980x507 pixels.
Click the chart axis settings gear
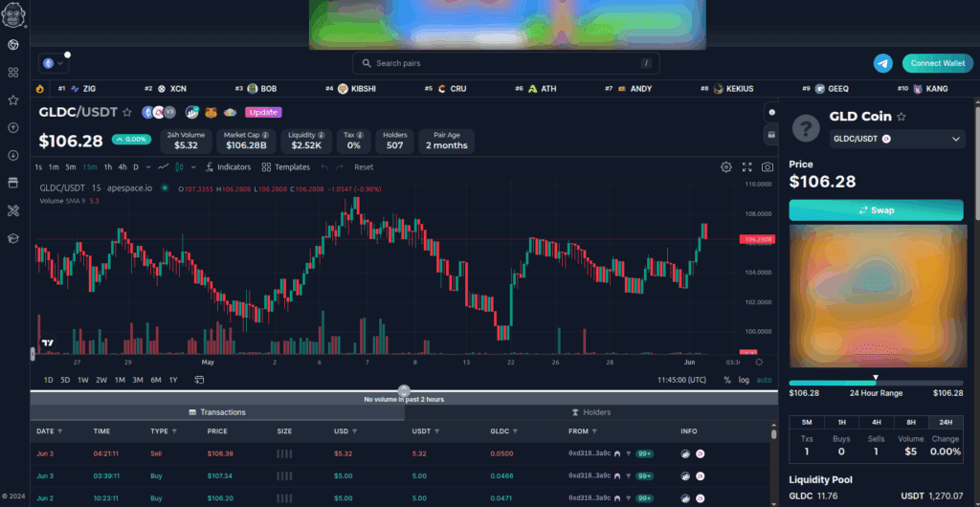759,363
